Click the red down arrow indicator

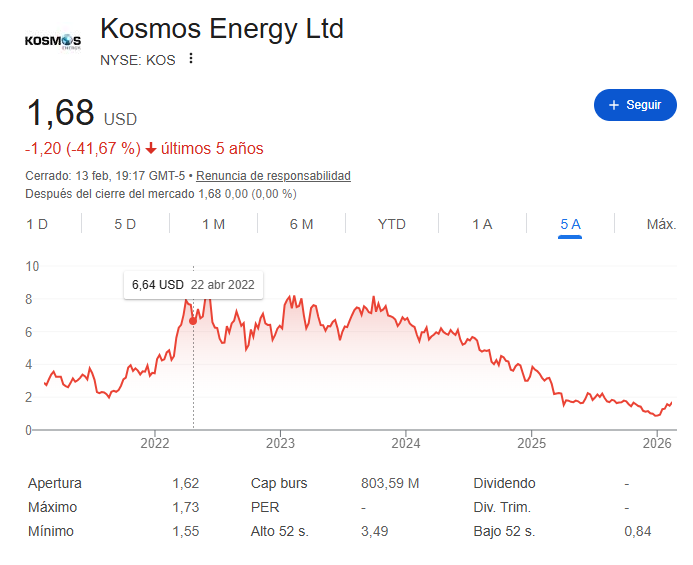click(x=151, y=149)
